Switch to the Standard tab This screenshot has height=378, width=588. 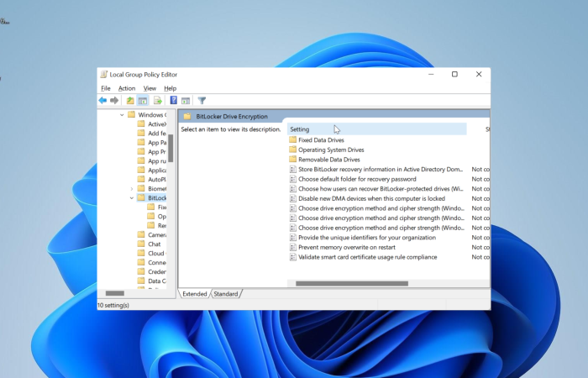click(226, 294)
